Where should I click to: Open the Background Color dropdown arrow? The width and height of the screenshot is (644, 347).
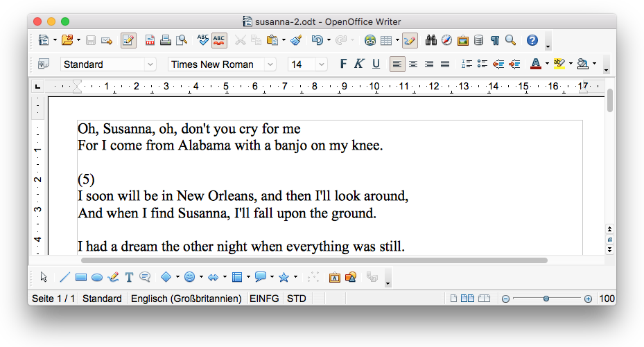tap(594, 64)
